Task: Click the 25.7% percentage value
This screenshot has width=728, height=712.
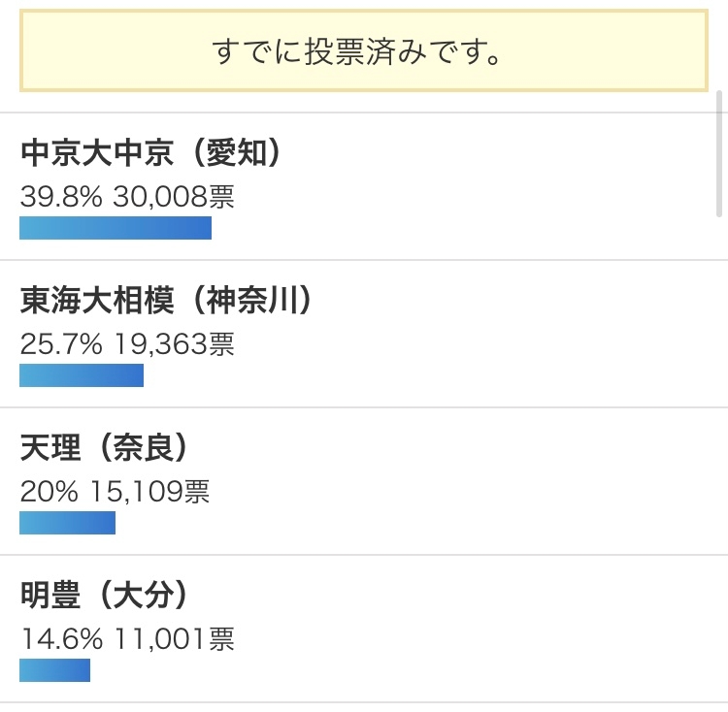Action: (x=60, y=344)
